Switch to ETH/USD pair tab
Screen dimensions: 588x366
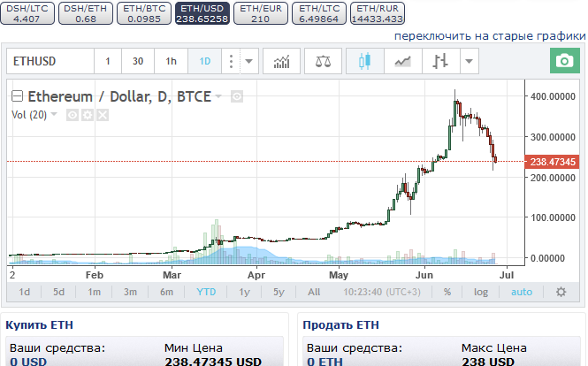(202, 13)
